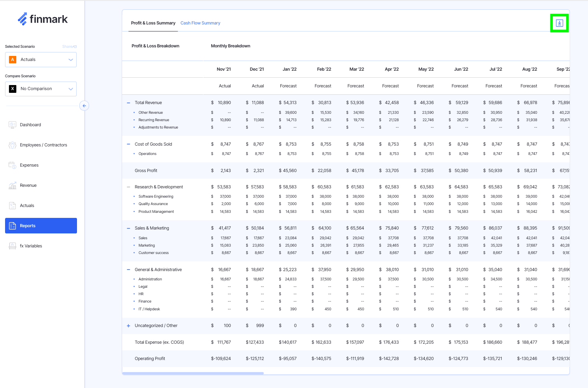Go to Actuals page in sidebar
588x388 pixels.
pos(27,205)
